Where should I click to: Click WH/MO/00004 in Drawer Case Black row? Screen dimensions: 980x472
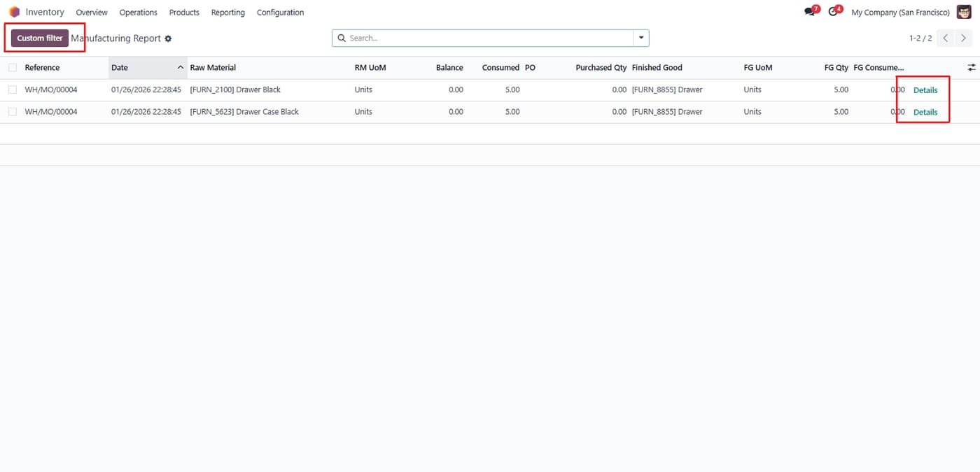(x=51, y=112)
